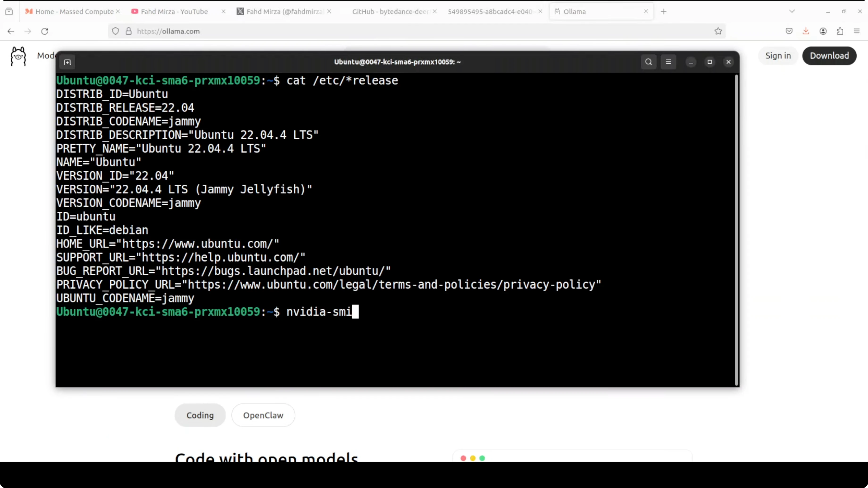Switch to the Fahd Mirza YouTube tab
This screenshot has height=488, width=868.
coord(174,12)
